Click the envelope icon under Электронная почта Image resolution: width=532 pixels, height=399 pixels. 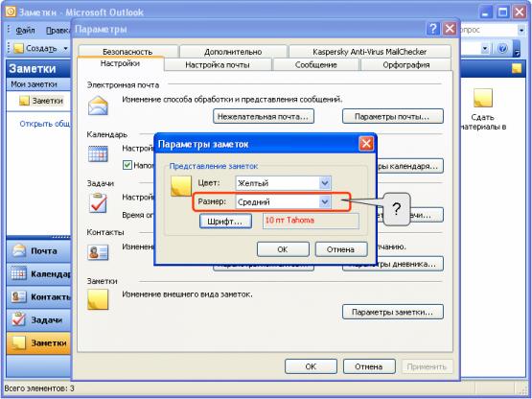click(98, 106)
